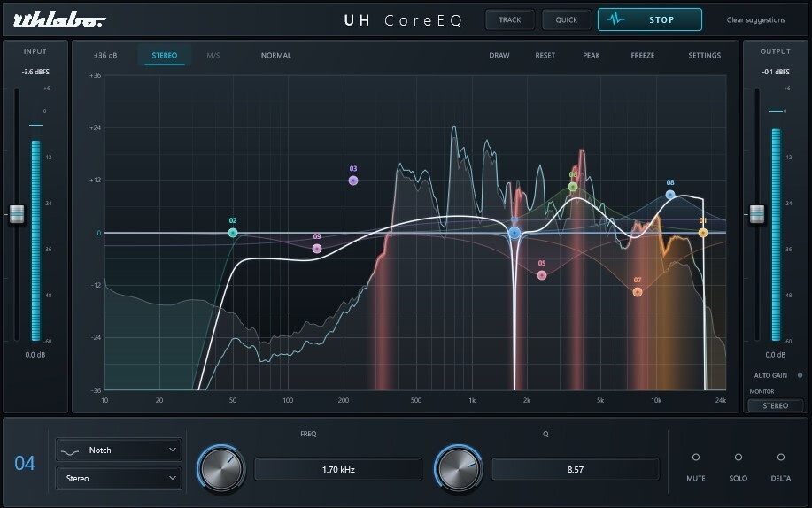Select EQ band node 05
Image resolution: width=812 pixels, height=508 pixels.
pos(542,275)
